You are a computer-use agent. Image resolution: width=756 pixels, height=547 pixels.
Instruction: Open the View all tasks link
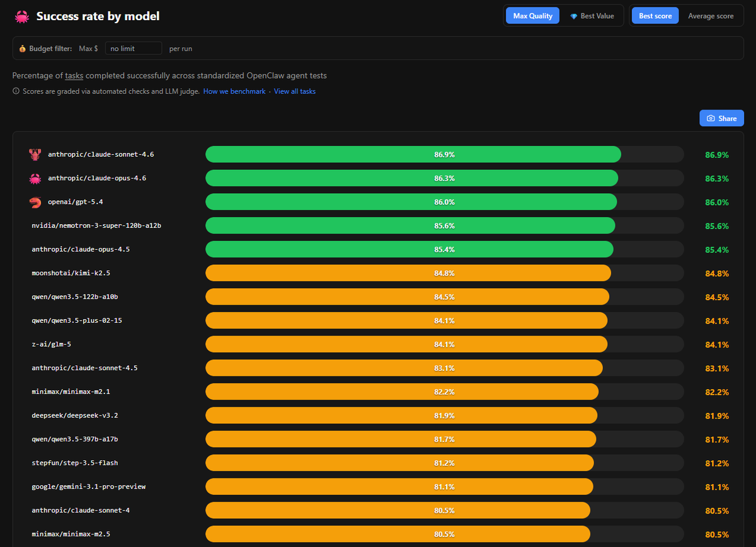pyautogui.click(x=295, y=91)
